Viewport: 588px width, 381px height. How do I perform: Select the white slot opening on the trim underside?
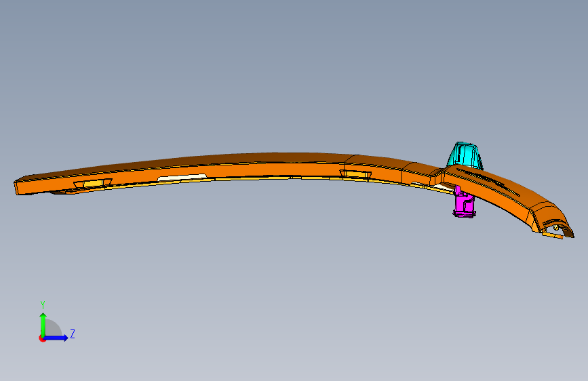tap(182, 177)
